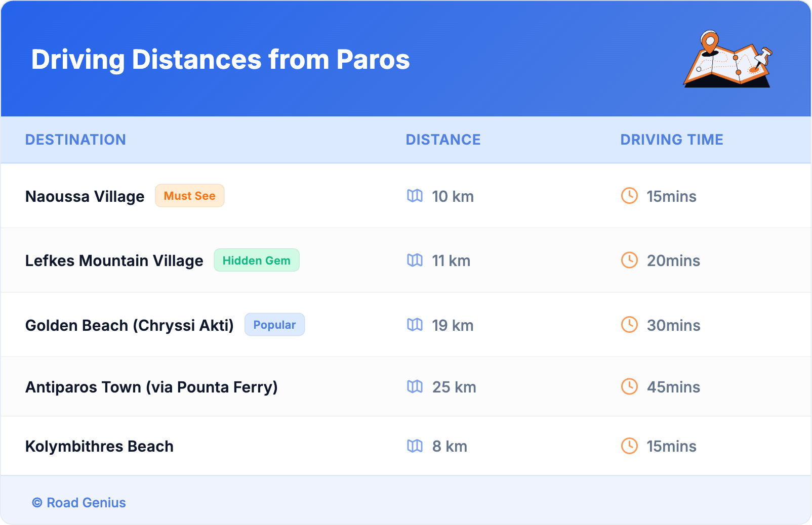Click the clock icon in Naoussa Village row
The width and height of the screenshot is (812, 525).
(629, 196)
